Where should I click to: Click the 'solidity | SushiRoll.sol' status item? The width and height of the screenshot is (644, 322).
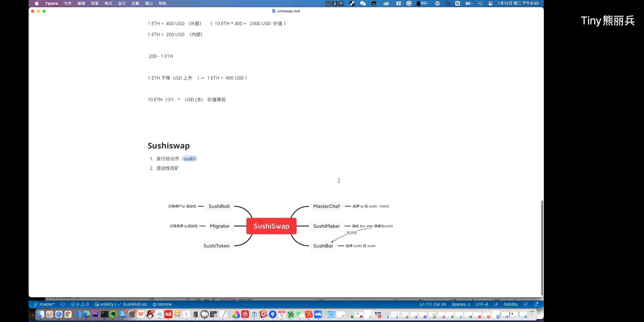point(121,304)
